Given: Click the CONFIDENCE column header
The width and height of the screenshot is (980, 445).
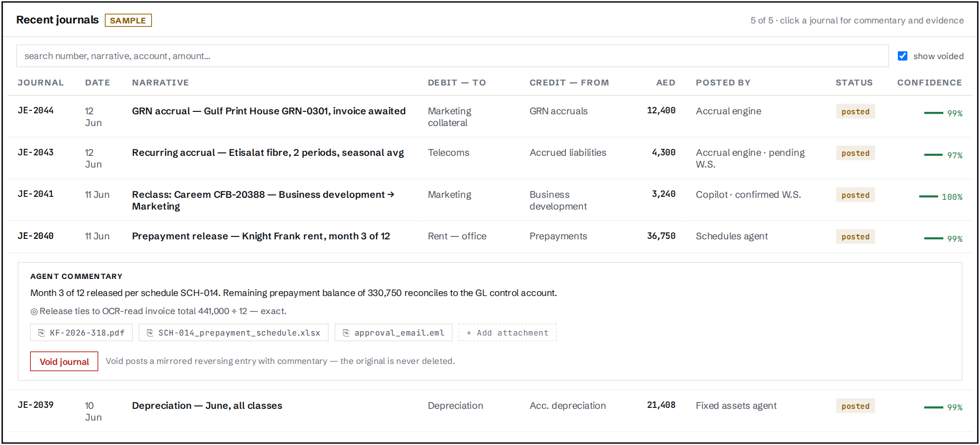Looking at the screenshot, I should point(929,83).
